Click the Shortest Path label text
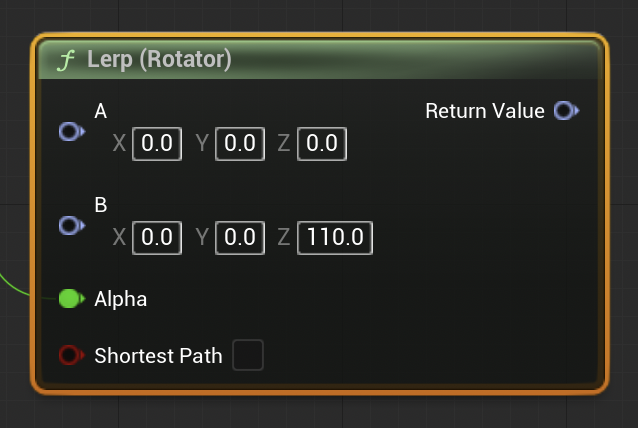The image size is (638, 428). 158,356
